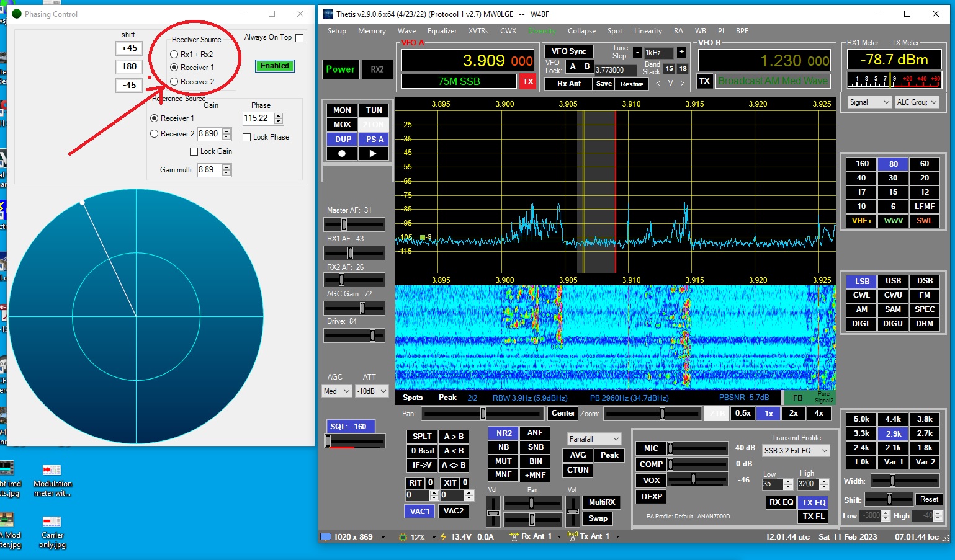The image size is (955, 560).
Task: Click the Rx Ant antenna icon in status bar
Action: pyautogui.click(x=514, y=536)
